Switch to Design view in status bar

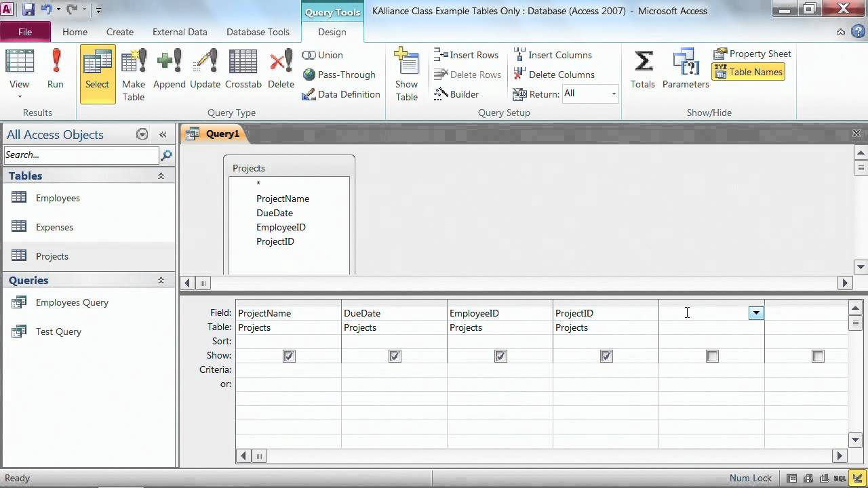click(858, 478)
